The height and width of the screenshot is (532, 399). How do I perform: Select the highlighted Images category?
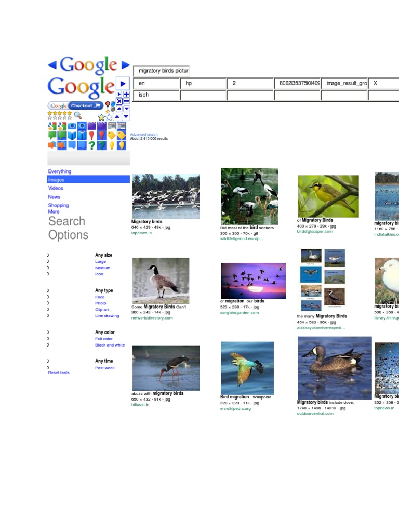tap(88, 179)
